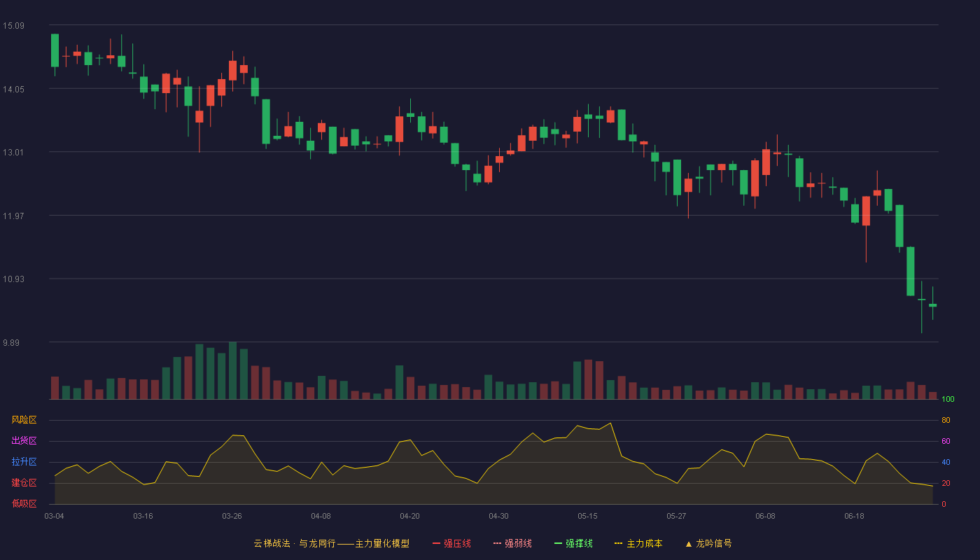Select the 低吸区 zone label

point(24,503)
